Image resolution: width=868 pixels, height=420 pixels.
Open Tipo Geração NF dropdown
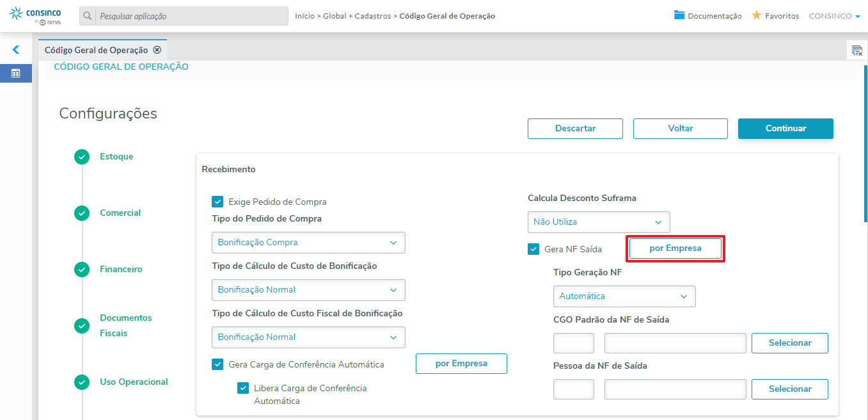point(624,296)
